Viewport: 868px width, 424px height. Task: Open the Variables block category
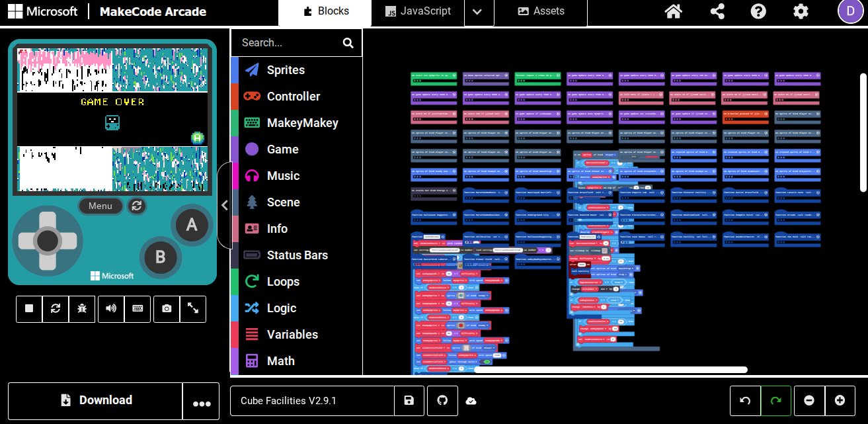297,335
